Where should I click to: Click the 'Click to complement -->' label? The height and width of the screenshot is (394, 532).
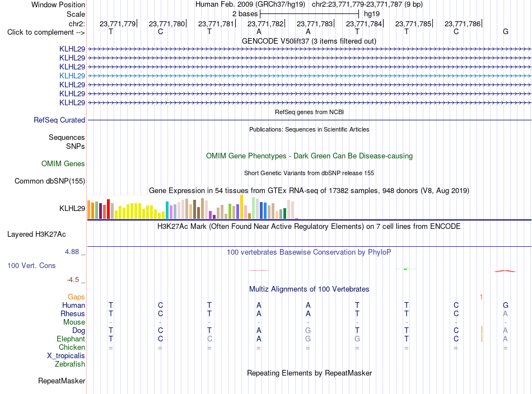coord(46,32)
